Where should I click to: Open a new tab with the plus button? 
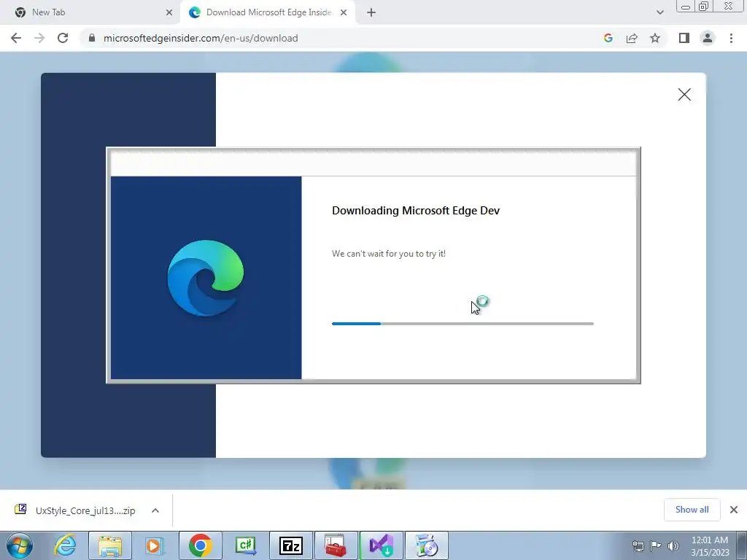pyautogui.click(x=371, y=13)
